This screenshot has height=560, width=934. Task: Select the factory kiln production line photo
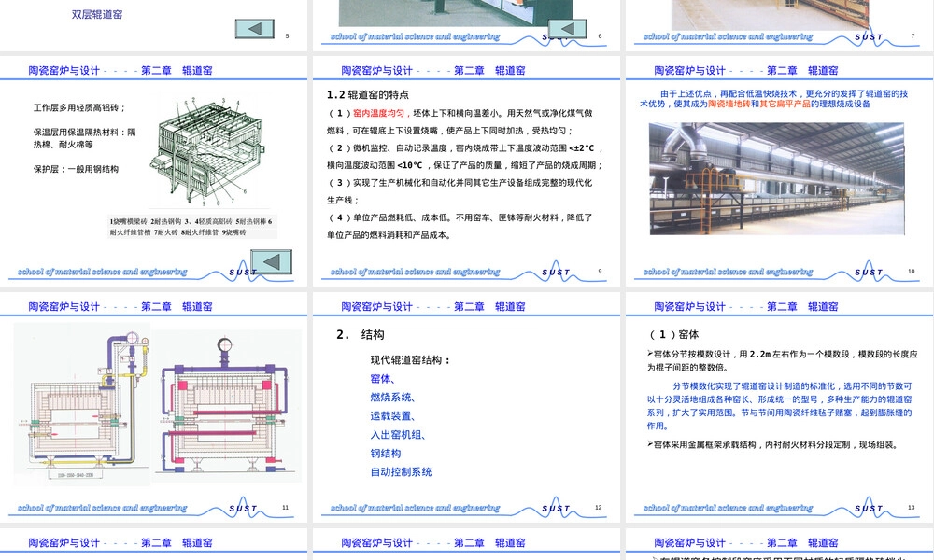(777, 178)
